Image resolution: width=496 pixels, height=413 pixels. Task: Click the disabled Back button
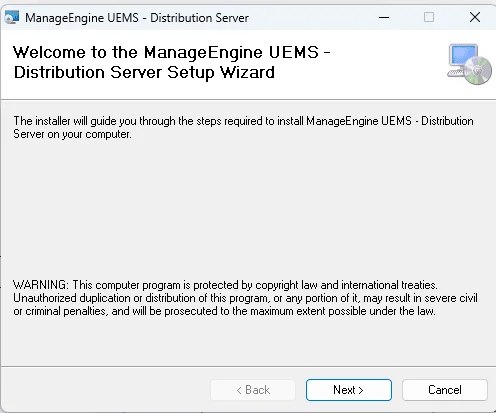tap(253, 390)
